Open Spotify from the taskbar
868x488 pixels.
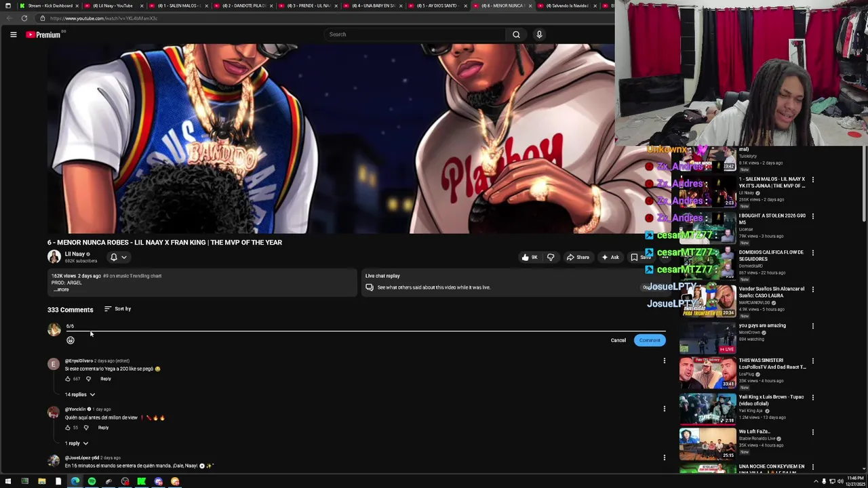[x=92, y=482]
